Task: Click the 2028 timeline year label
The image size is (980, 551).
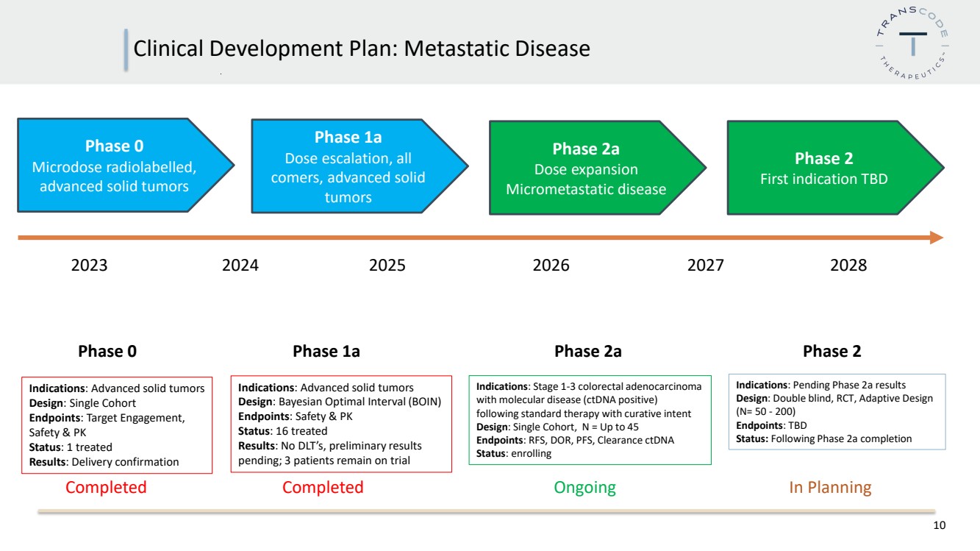Action: click(848, 265)
